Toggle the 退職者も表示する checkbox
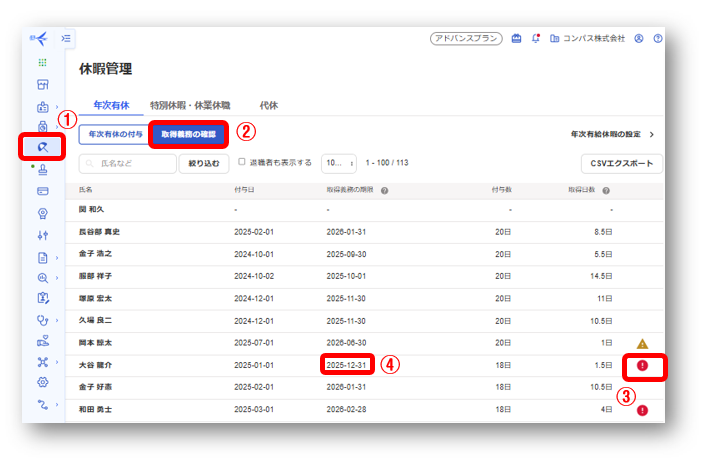Screen dimensions: 707x461 [242, 162]
